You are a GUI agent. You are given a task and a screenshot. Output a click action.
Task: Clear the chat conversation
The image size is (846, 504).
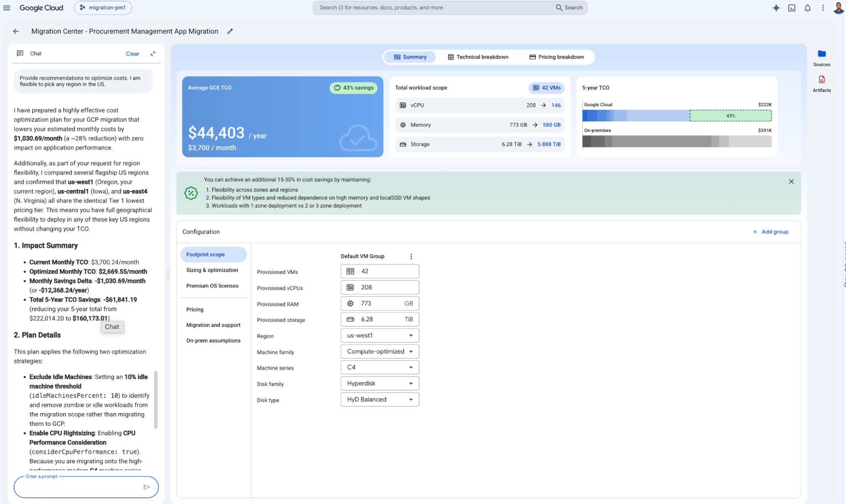coord(132,54)
